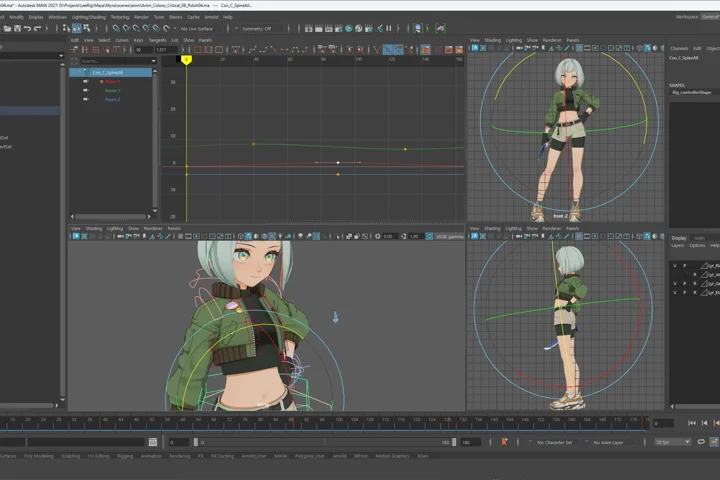Open the Graph Editor outliner search dropdown arrow
The width and height of the screenshot is (720, 480).
pos(153,61)
